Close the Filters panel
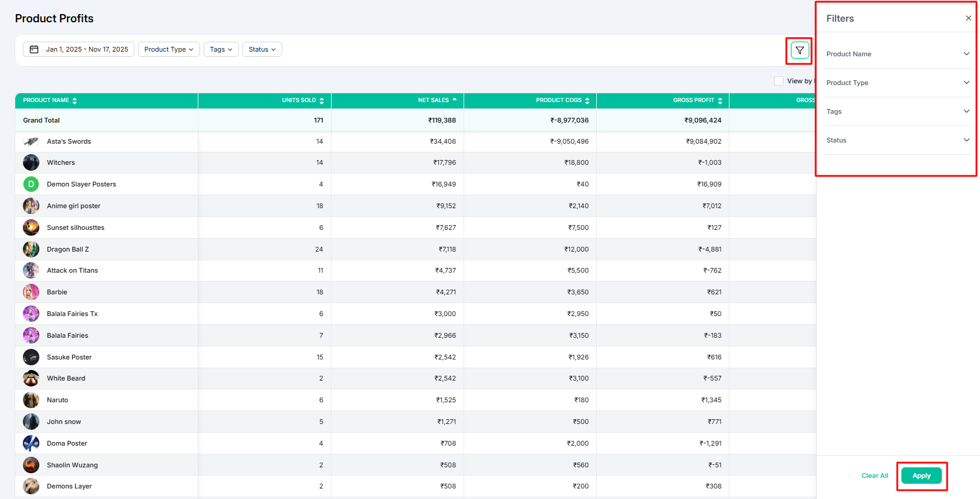Image resolution: width=980 pixels, height=499 pixels. click(x=968, y=18)
